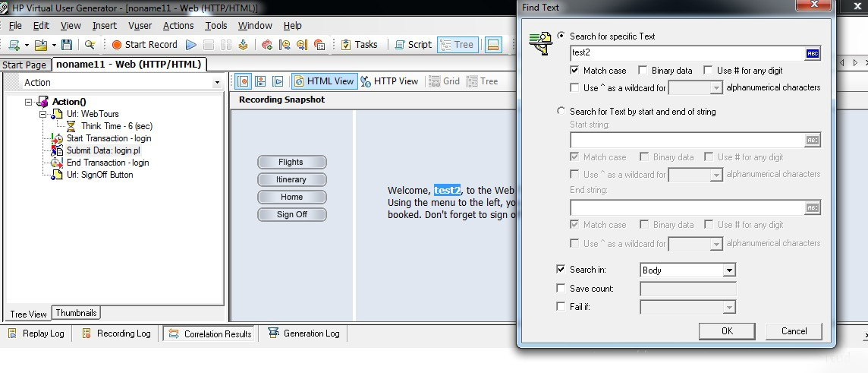Select the 'Url: SignOff Button' tree step
Image resolution: width=868 pixels, height=373 pixels.
[99, 175]
